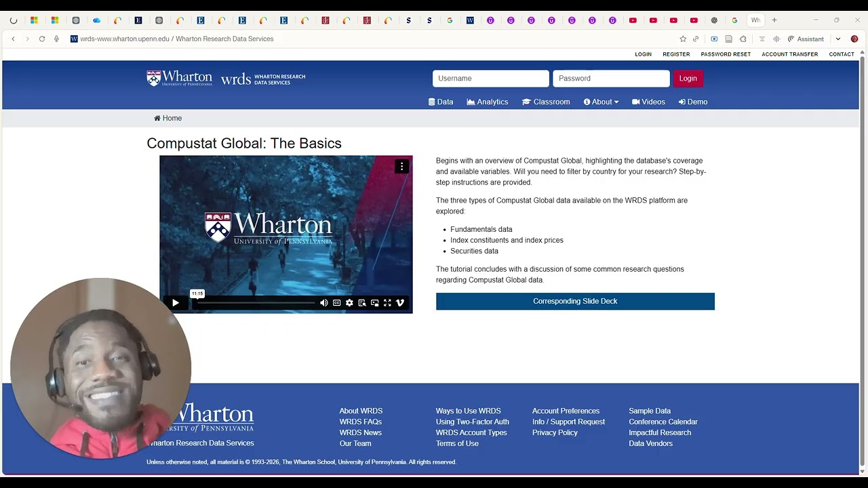Screen dimensions: 868x488
Task: Open WRDS Account Types link
Action: click(x=471, y=432)
